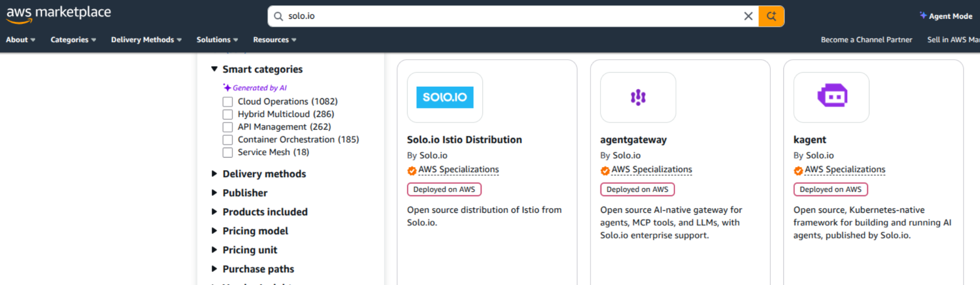Switch on Agent Mode

point(946,16)
